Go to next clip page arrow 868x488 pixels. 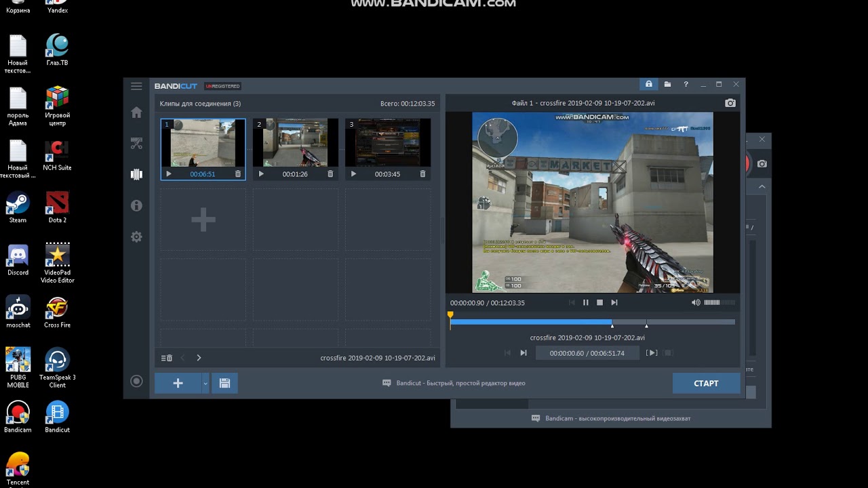(x=199, y=358)
